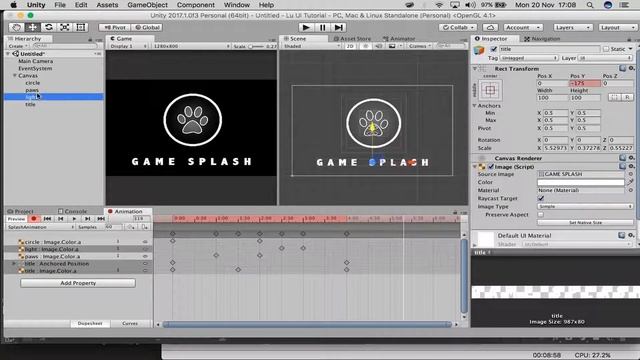This screenshot has width=640, height=360.
Task: Click the main toolbar Play button
Action: 306,27
